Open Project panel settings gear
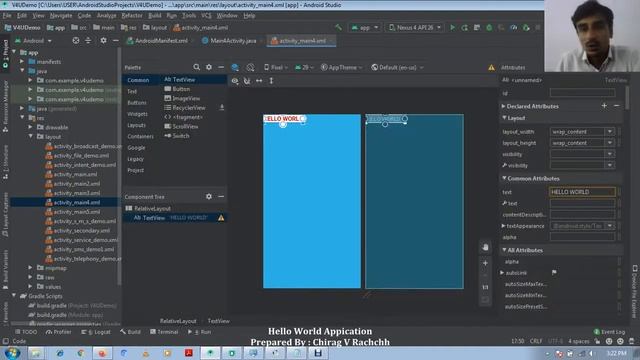640x360 pixels. click(103, 41)
